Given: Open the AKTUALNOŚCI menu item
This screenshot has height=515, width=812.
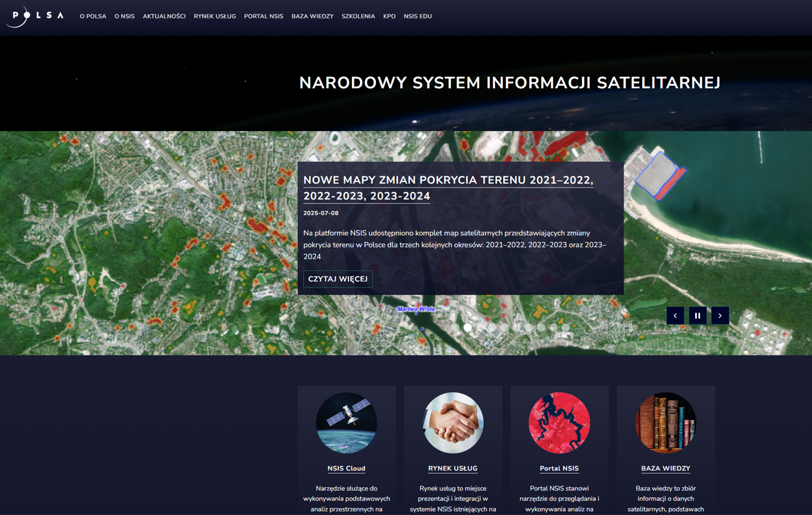Looking at the screenshot, I should pyautogui.click(x=164, y=17).
